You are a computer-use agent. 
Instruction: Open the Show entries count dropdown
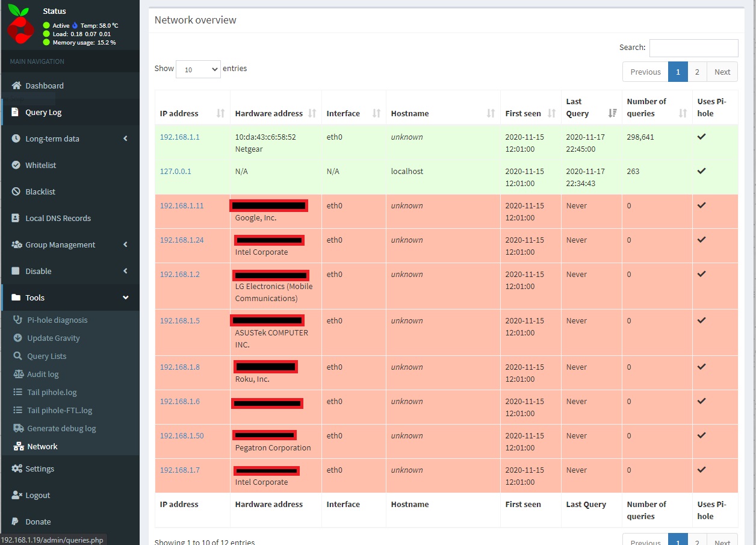[x=199, y=69]
